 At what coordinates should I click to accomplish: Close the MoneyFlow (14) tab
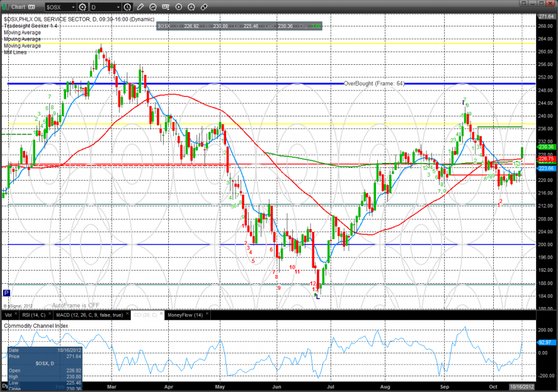point(207,314)
